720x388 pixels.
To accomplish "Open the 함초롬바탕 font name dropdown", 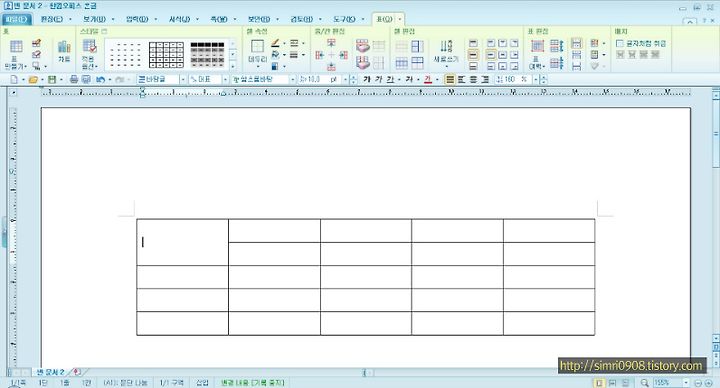I will [x=292, y=79].
